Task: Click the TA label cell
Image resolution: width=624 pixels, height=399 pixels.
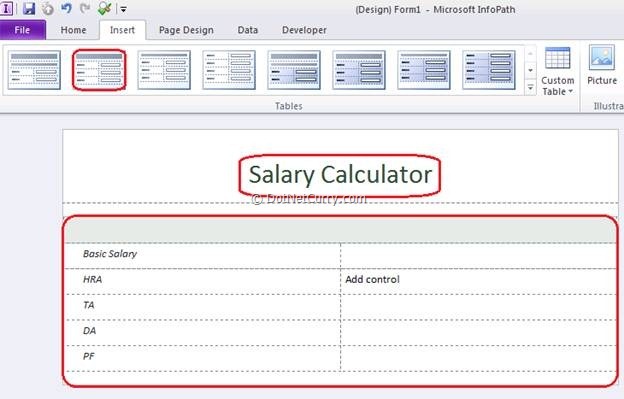Action: click(203, 307)
